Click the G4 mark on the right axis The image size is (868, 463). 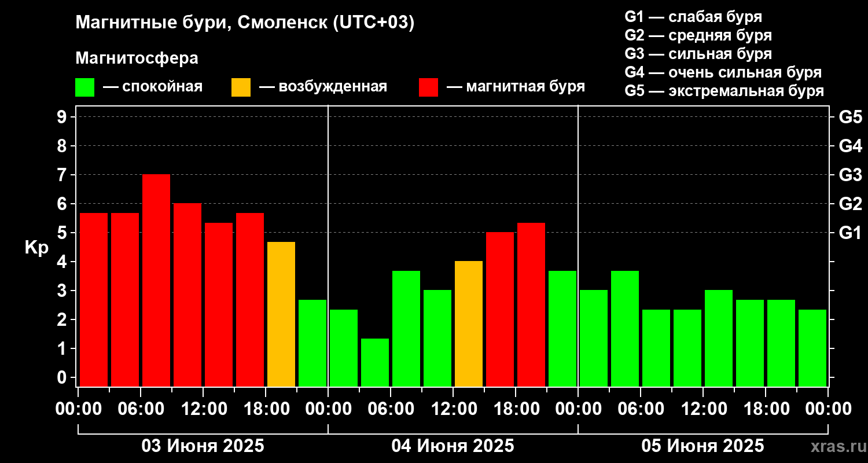click(850, 146)
